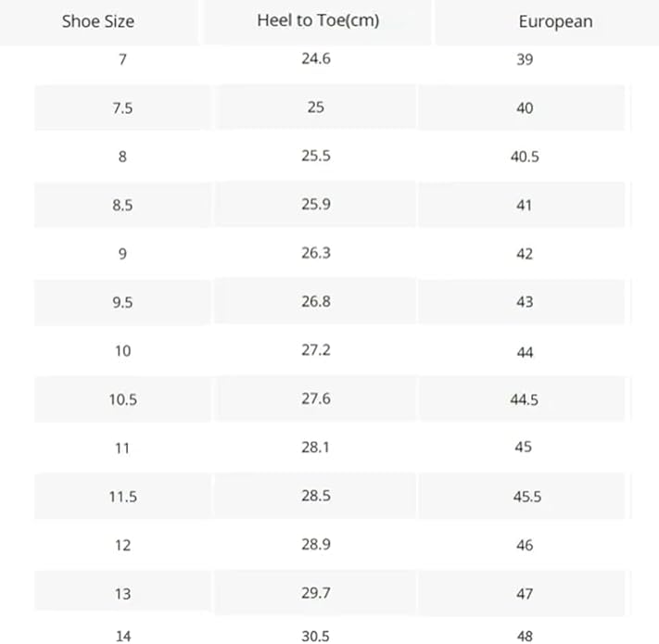Select European size 46 cell
This screenshot has height=644, width=659.
pos(525,545)
